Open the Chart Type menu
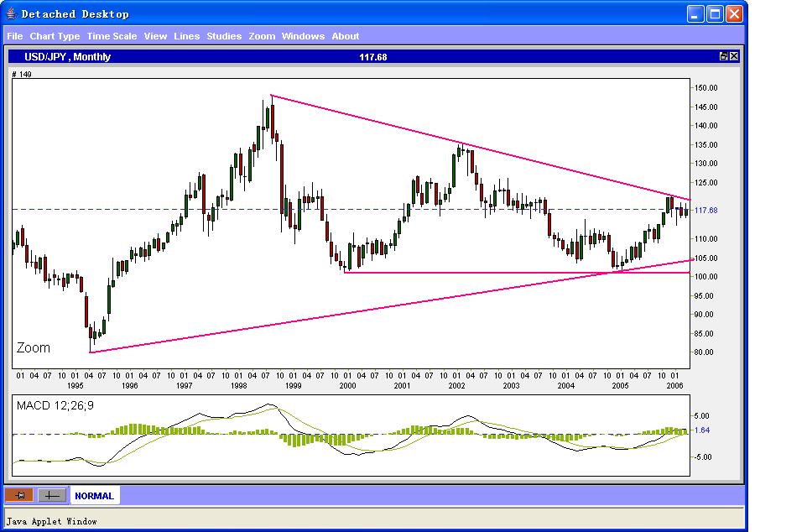 click(x=53, y=36)
